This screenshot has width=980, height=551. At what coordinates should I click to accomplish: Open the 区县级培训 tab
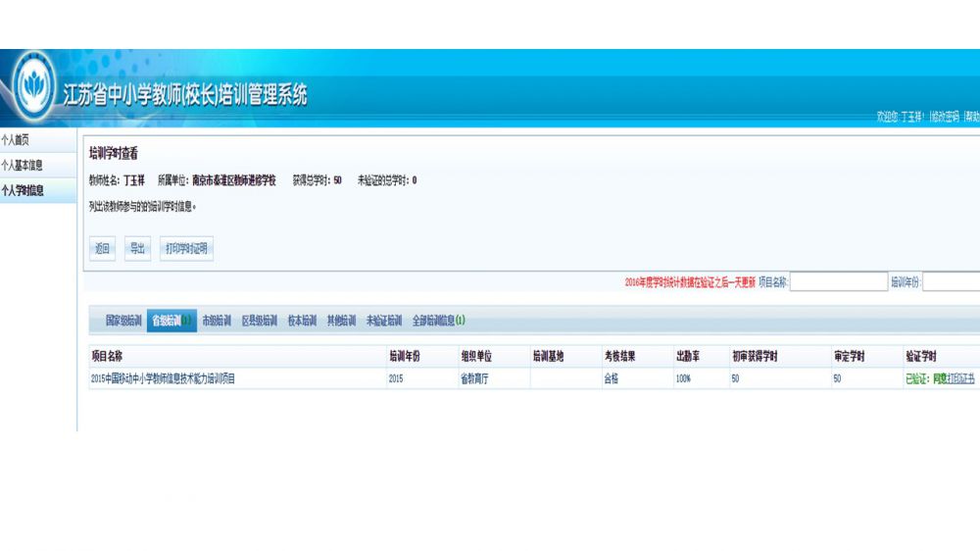point(260,321)
